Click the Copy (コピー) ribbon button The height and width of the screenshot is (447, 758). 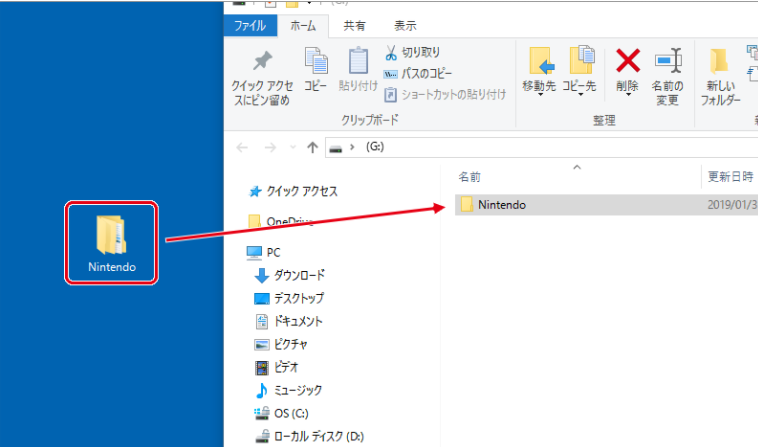(316, 69)
